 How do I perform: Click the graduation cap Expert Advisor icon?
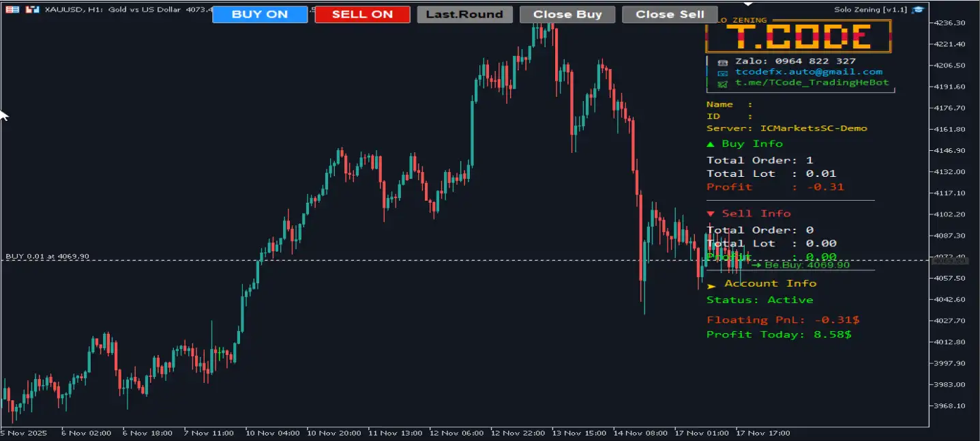coord(918,10)
